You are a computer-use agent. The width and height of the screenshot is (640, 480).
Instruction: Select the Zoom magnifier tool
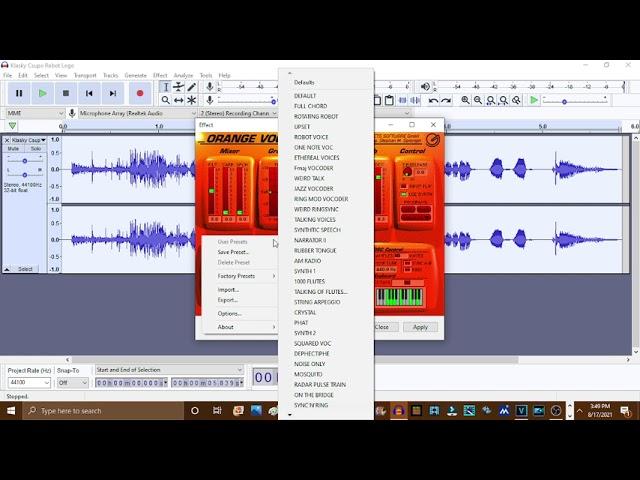coord(166,100)
